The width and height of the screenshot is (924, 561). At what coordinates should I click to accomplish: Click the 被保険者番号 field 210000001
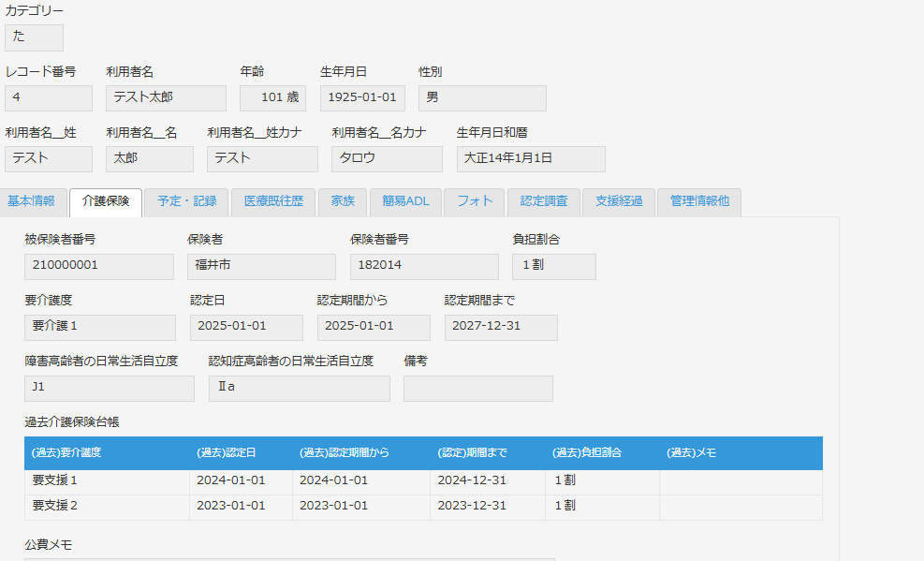pos(99,266)
